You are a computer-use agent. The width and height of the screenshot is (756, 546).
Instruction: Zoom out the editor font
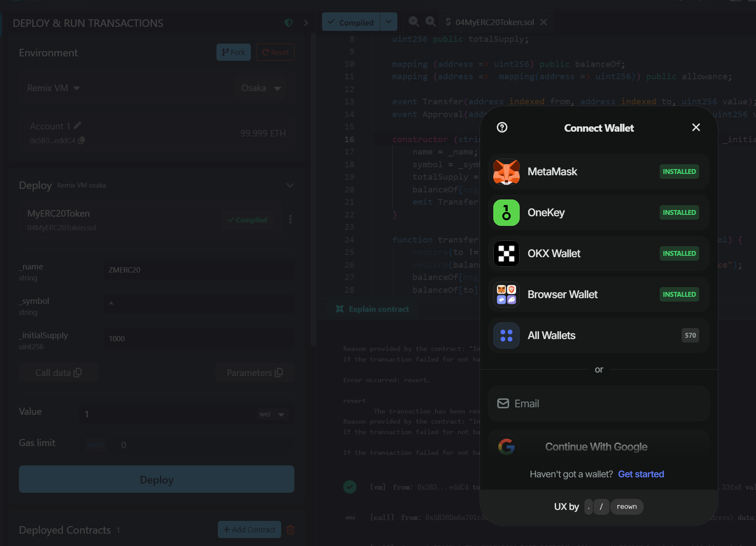coord(414,22)
